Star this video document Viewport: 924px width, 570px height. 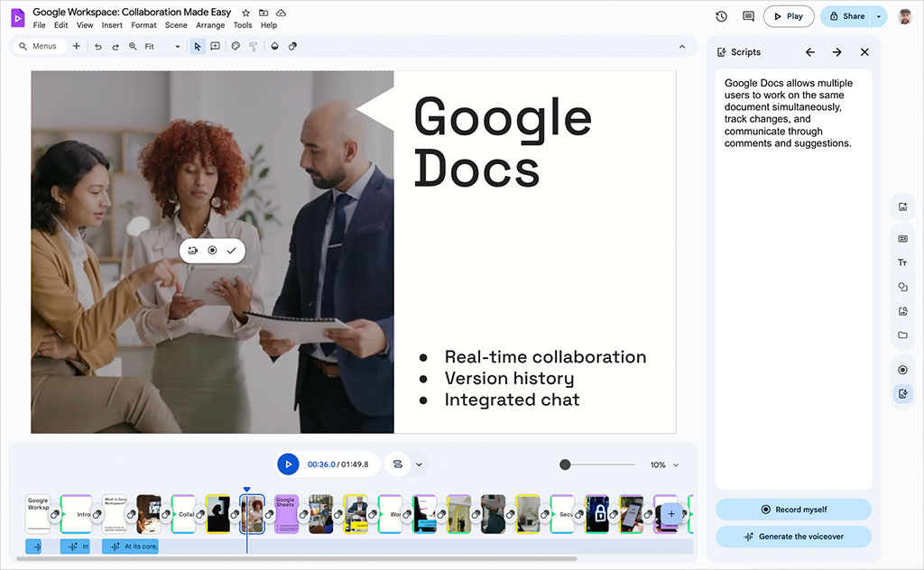[245, 13]
